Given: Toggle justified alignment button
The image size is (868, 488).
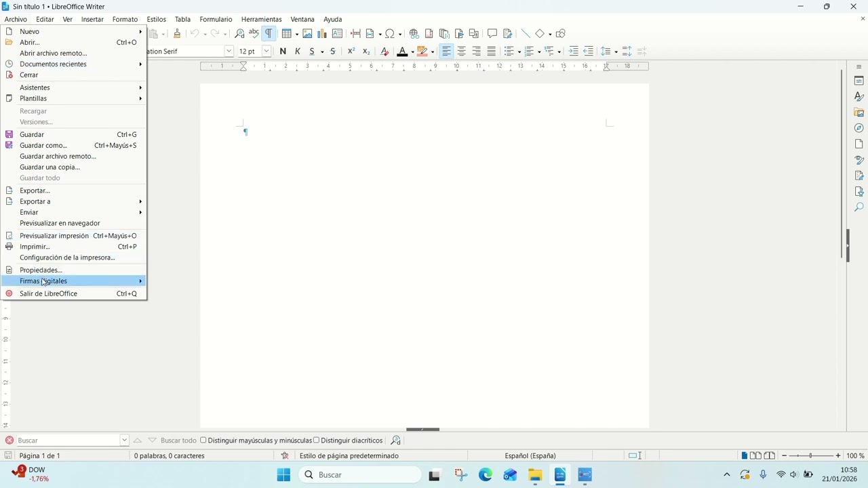Looking at the screenshot, I should point(492,52).
